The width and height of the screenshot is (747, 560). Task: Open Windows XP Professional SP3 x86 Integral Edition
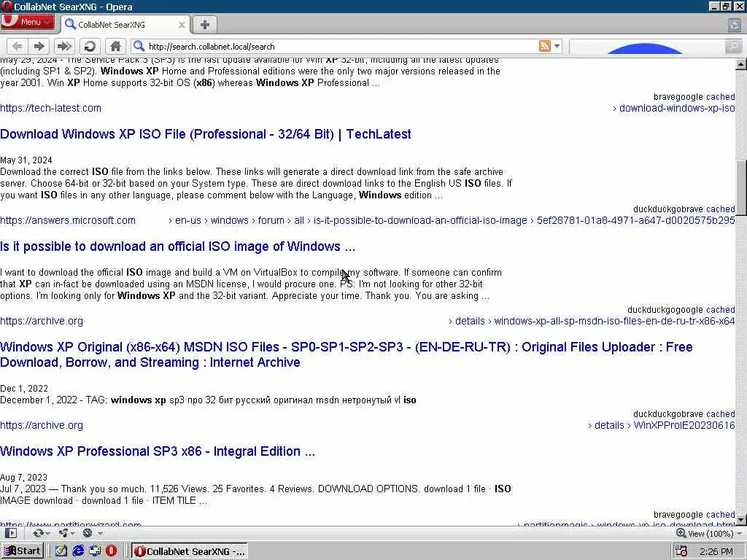(x=158, y=451)
